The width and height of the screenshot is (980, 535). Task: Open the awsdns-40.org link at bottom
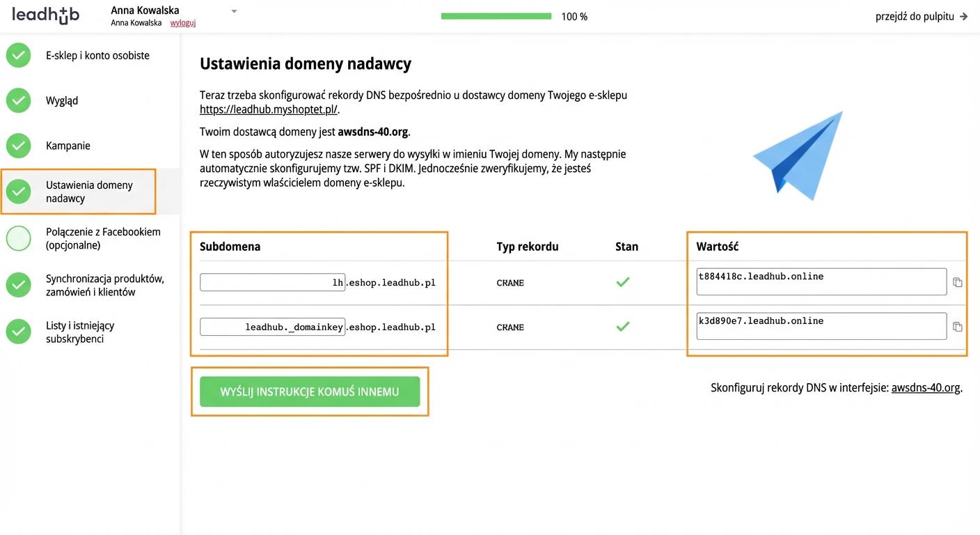pos(926,387)
